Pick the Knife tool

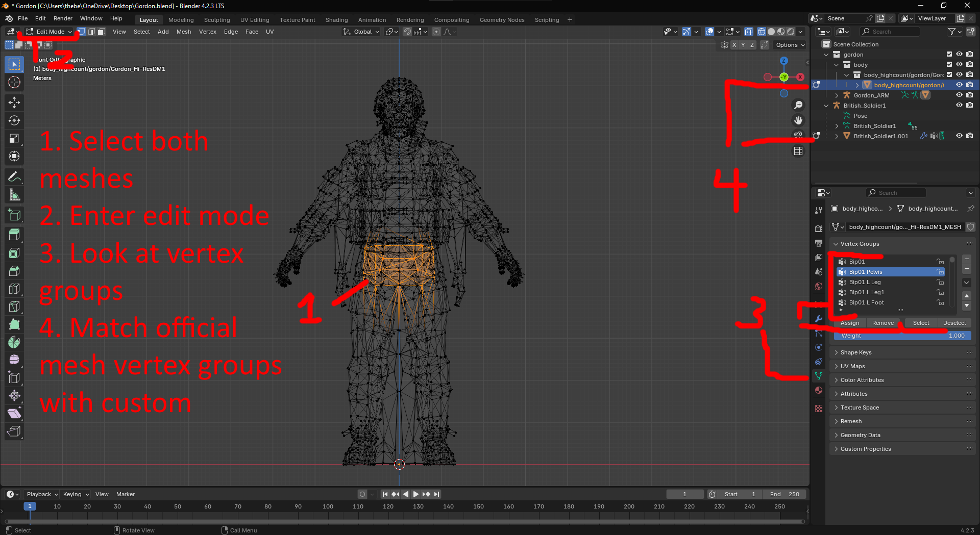(14, 307)
